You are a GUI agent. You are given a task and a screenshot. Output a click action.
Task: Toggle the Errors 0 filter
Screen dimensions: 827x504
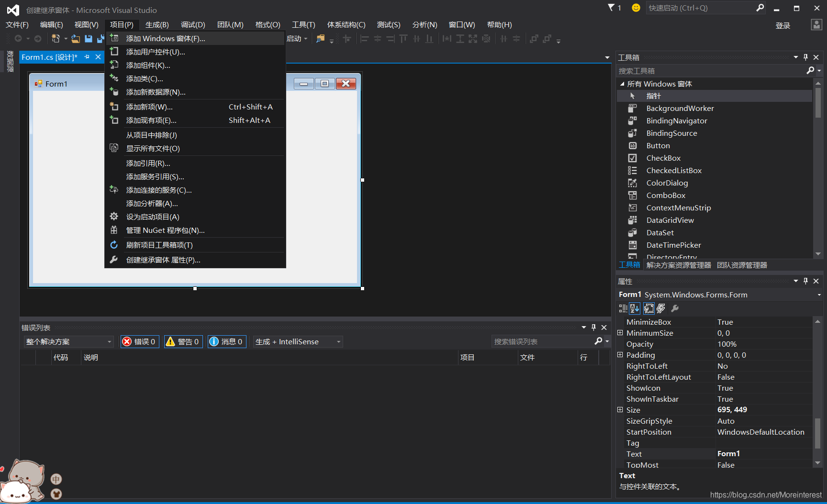tap(140, 341)
